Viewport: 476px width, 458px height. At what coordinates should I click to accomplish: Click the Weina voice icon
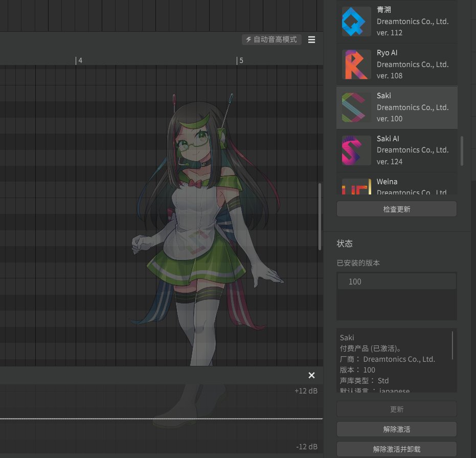[356, 186]
